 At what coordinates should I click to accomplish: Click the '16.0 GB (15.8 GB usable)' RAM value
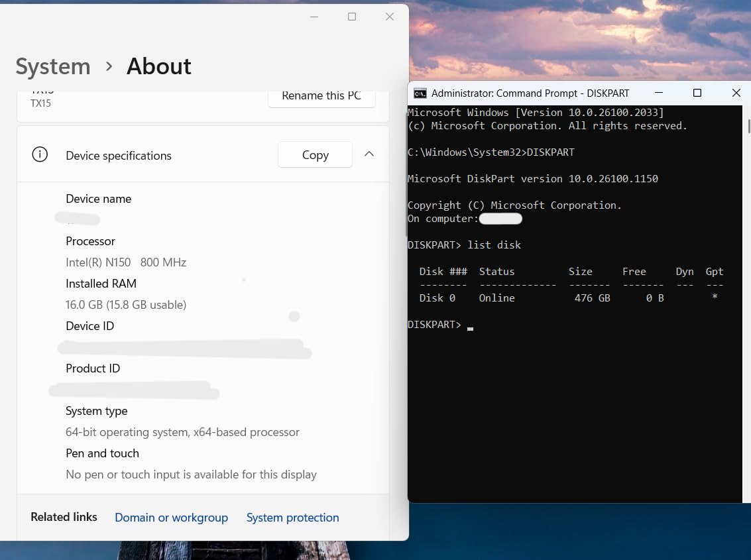pos(126,305)
